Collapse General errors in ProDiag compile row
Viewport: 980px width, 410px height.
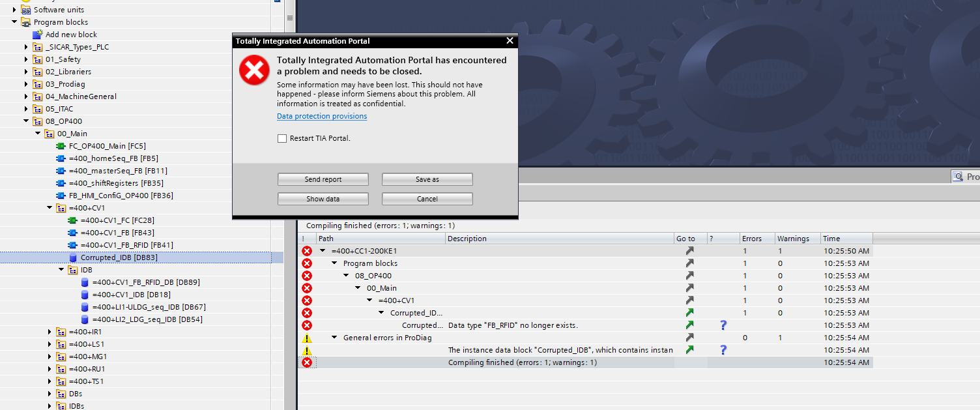click(335, 338)
